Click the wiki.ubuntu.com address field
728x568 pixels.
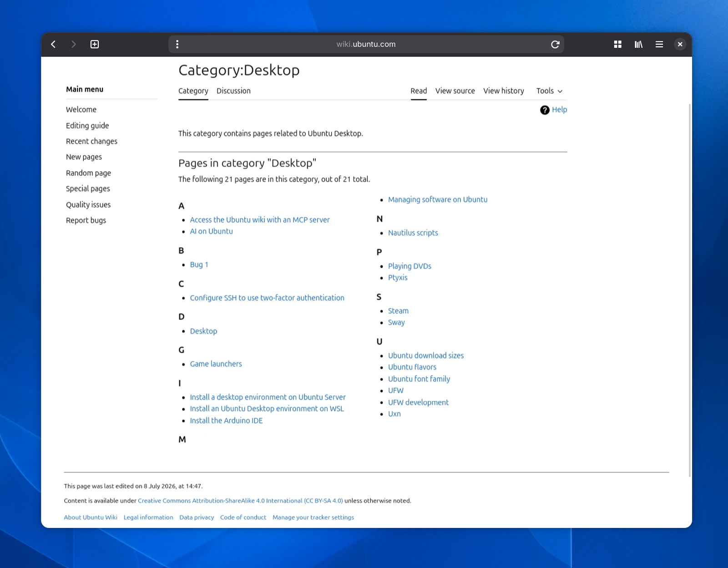pyautogui.click(x=366, y=44)
